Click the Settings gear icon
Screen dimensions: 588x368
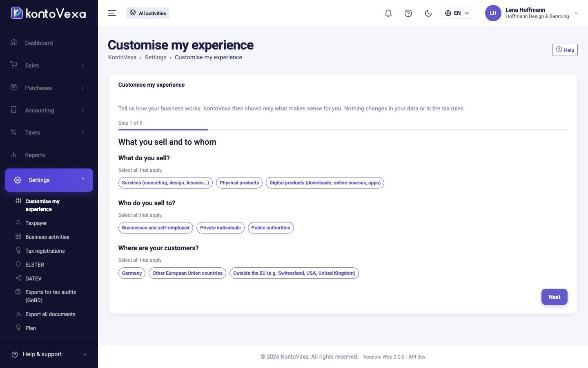18,180
